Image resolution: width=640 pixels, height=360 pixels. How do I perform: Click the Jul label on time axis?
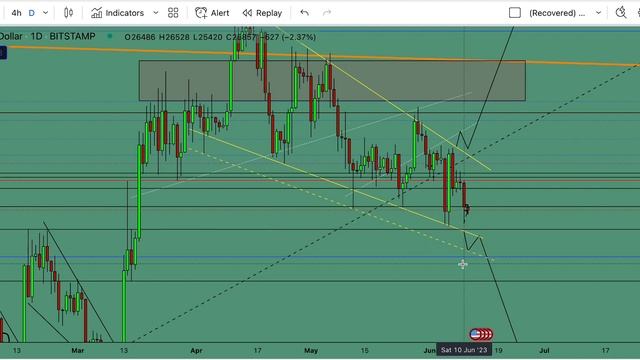pyautogui.click(x=544, y=351)
